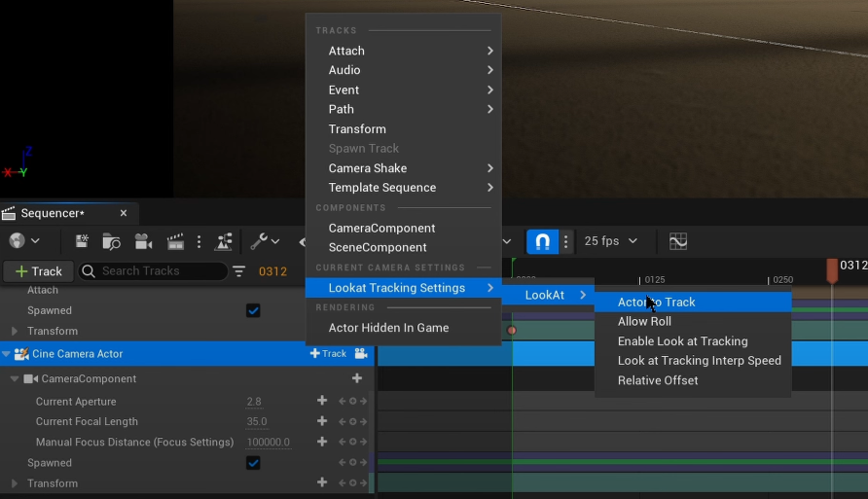The height and width of the screenshot is (499, 868).
Task: Click the track filter icon beside search
Action: (x=239, y=271)
